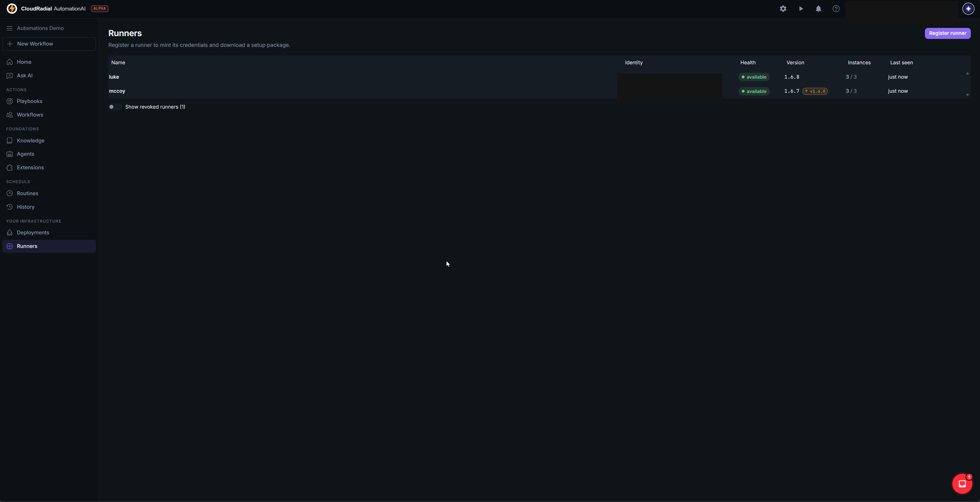This screenshot has height=502, width=980.
Task: Go to Agents
Action: click(49, 154)
